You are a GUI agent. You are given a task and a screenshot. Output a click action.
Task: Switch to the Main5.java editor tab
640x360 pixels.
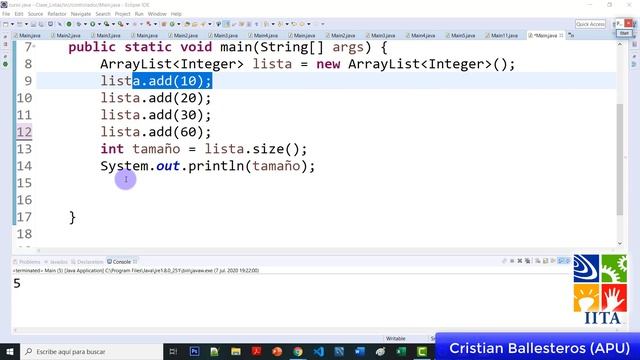tap(460, 36)
